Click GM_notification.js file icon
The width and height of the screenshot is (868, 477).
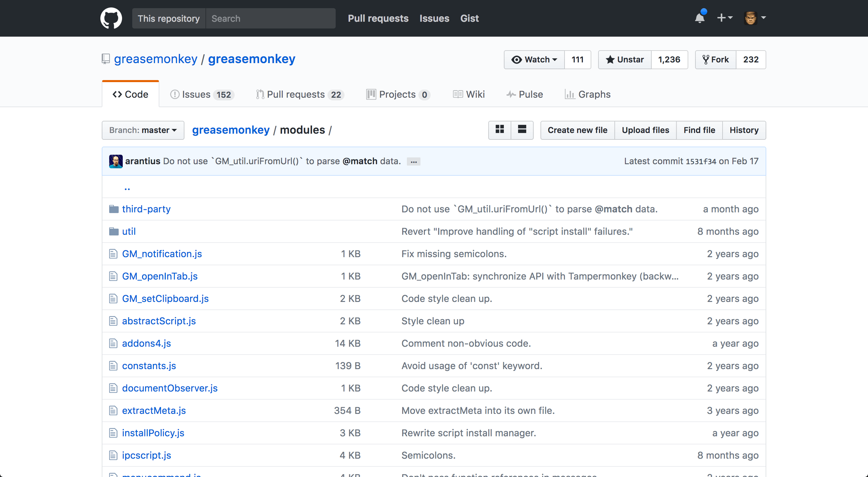[x=113, y=254]
